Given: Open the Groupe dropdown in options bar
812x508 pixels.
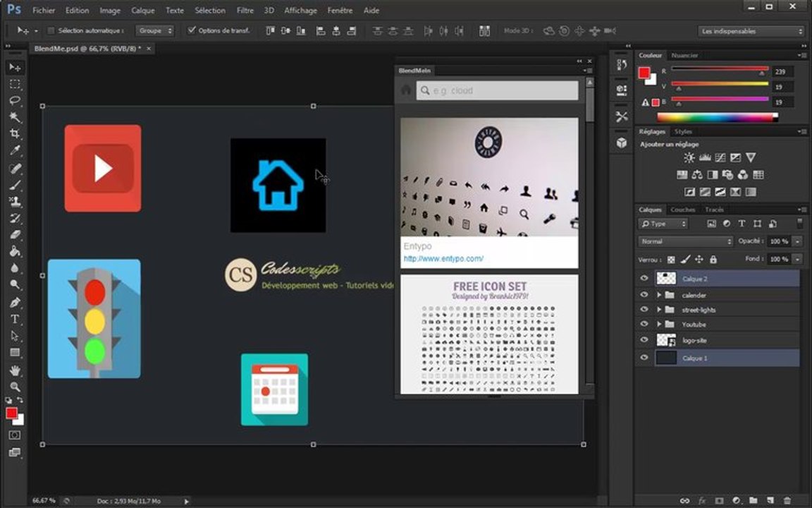Looking at the screenshot, I should [x=155, y=30].
